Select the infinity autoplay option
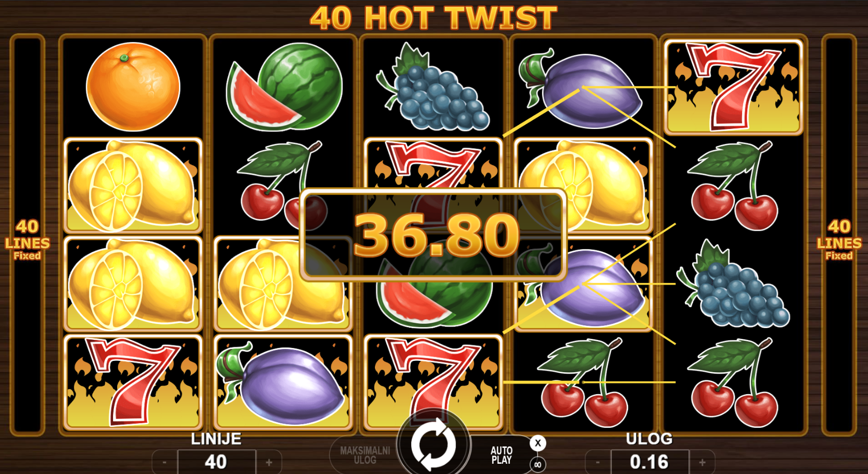The width and height of the screenshot is (868, 474). 538,465
